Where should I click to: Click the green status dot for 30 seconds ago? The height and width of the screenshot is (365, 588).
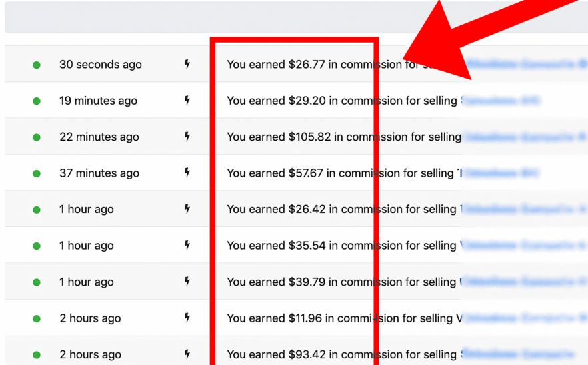37,65
